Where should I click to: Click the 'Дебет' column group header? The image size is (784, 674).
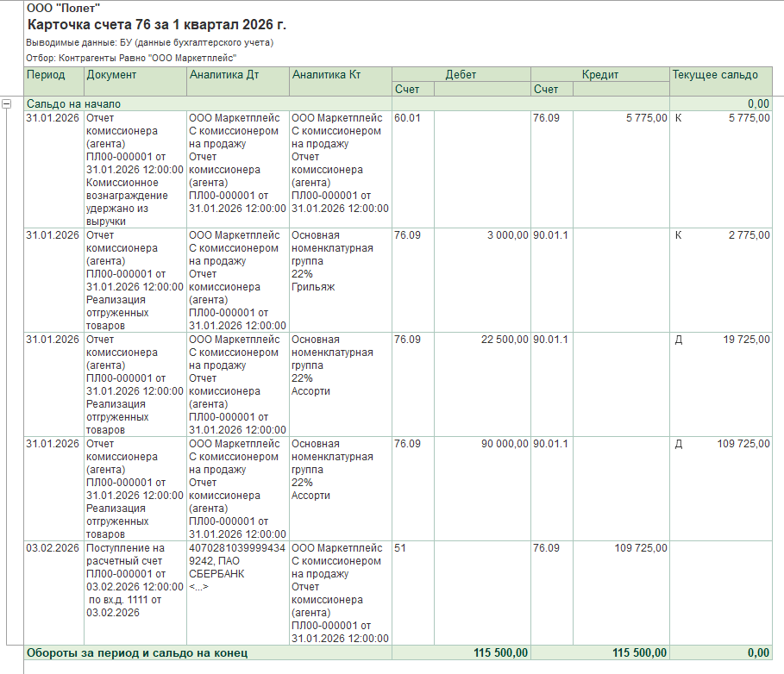click(x=461, y=75)
